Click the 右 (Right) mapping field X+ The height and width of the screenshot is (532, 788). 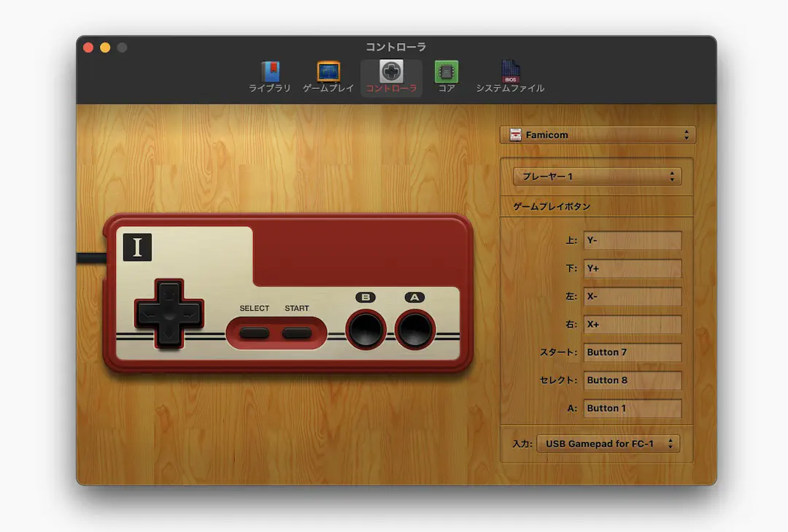632,324
